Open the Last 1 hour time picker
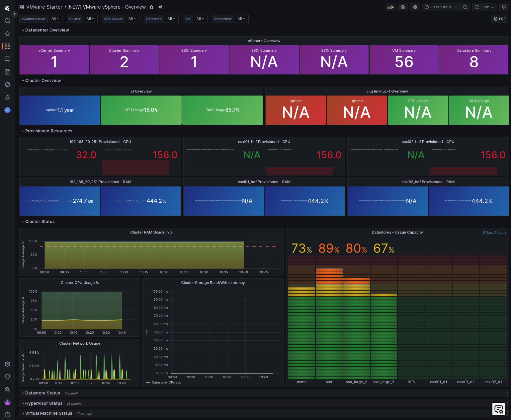The image size is (511, 420). pos(441,7)
